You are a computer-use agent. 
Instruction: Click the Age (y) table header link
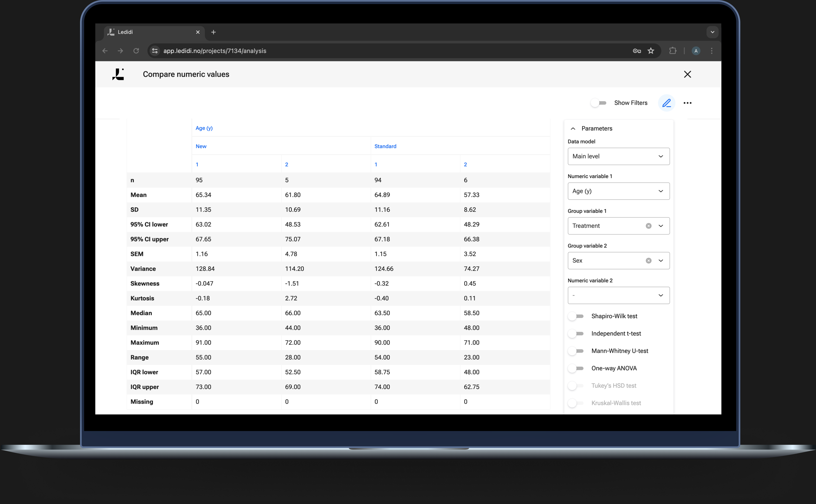click(x=204, y=128)
